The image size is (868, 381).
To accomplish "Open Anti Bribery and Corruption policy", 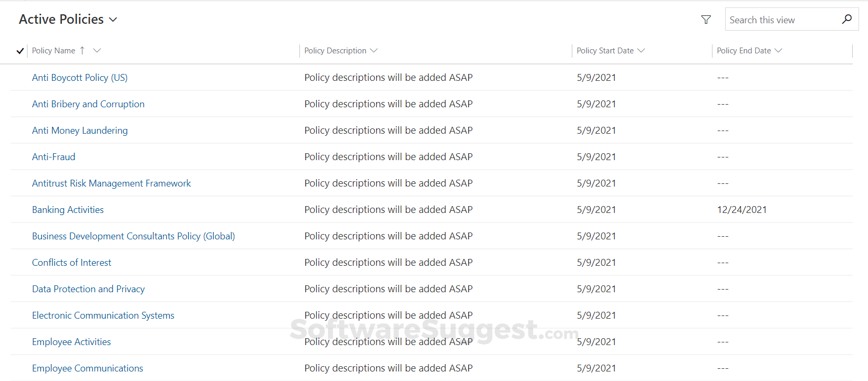I will tap(88, 104).
